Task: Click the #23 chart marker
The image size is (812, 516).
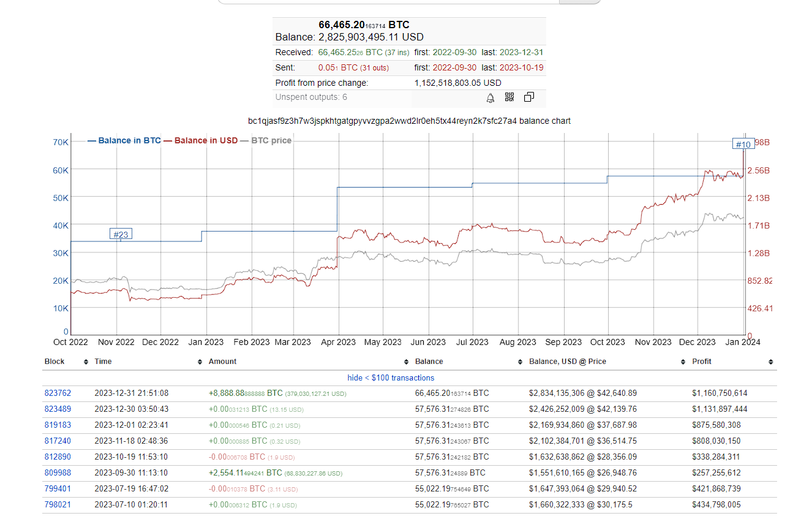Action: [x=120, y=234]
